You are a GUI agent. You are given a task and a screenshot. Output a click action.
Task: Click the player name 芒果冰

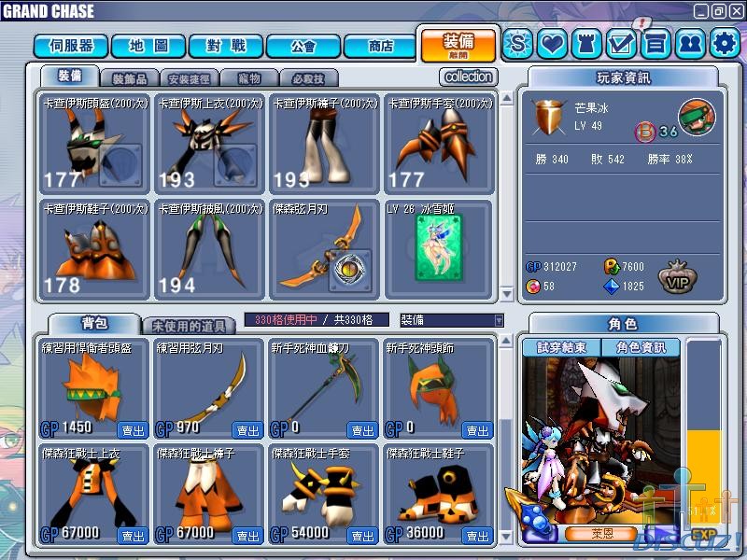pos(591,108)
